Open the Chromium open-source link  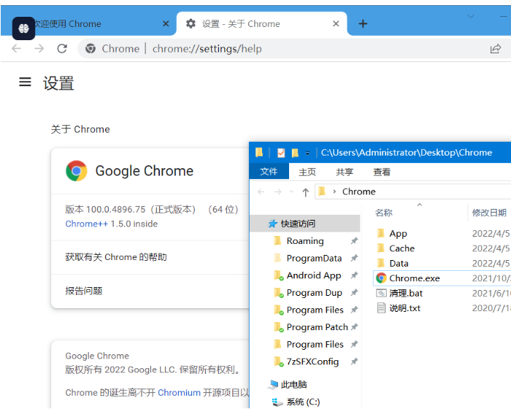click(x=179, y=393)
